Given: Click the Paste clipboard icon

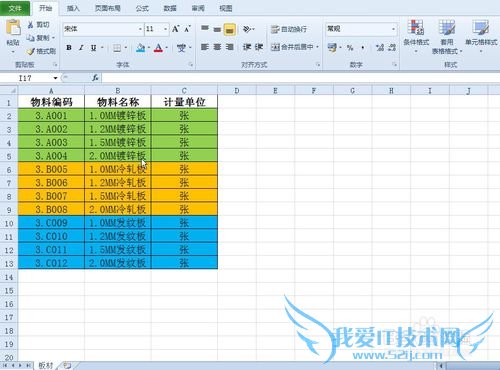Looking at the screenshot, I should [x=13, y=27].
